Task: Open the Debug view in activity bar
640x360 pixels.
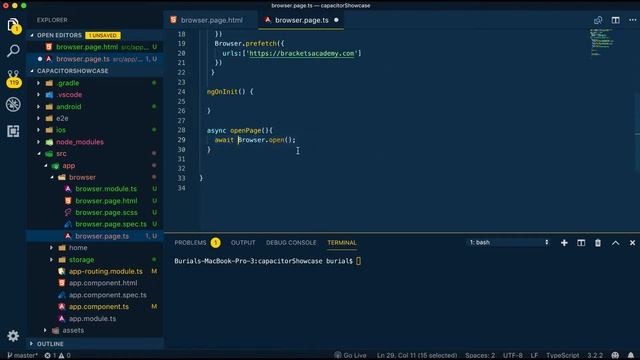Action: [13, 104]
